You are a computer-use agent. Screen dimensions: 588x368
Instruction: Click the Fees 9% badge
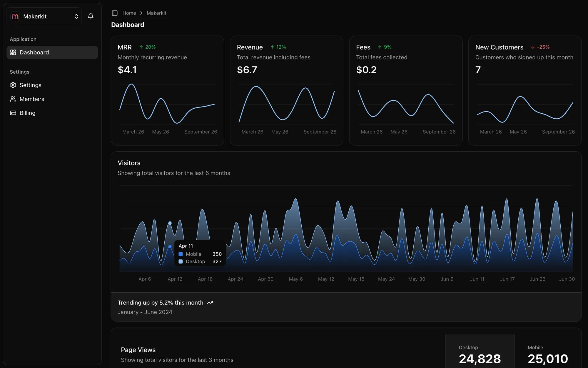click(x=385, y=47)
